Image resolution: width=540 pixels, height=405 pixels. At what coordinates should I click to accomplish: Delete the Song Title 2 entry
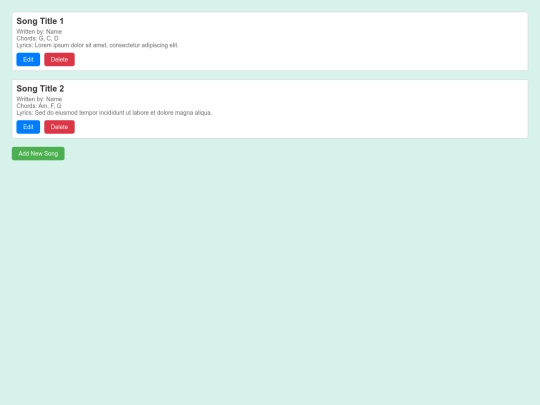(x=59, y=127)
